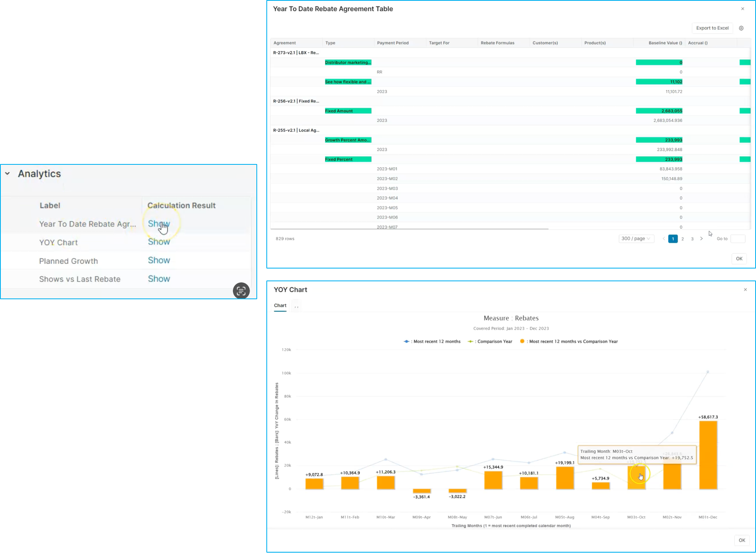Toggle Most recent 12 months vs Comparison Year legend
756x553 pixels.
point(569,342)
